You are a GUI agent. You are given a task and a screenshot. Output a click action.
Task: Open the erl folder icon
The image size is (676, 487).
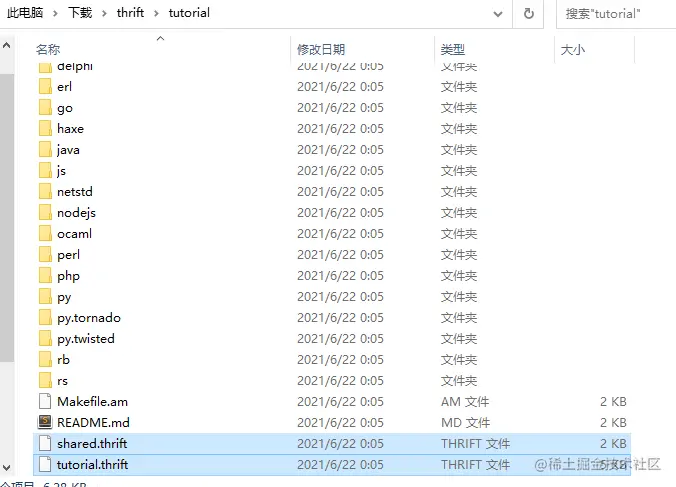tap(45, 86)
